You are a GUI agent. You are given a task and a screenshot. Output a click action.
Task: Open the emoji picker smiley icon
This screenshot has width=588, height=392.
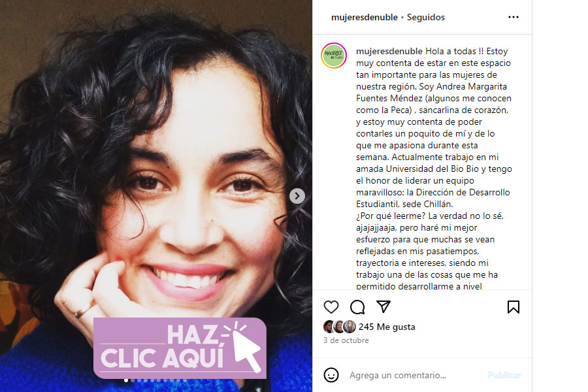(331, 375)
